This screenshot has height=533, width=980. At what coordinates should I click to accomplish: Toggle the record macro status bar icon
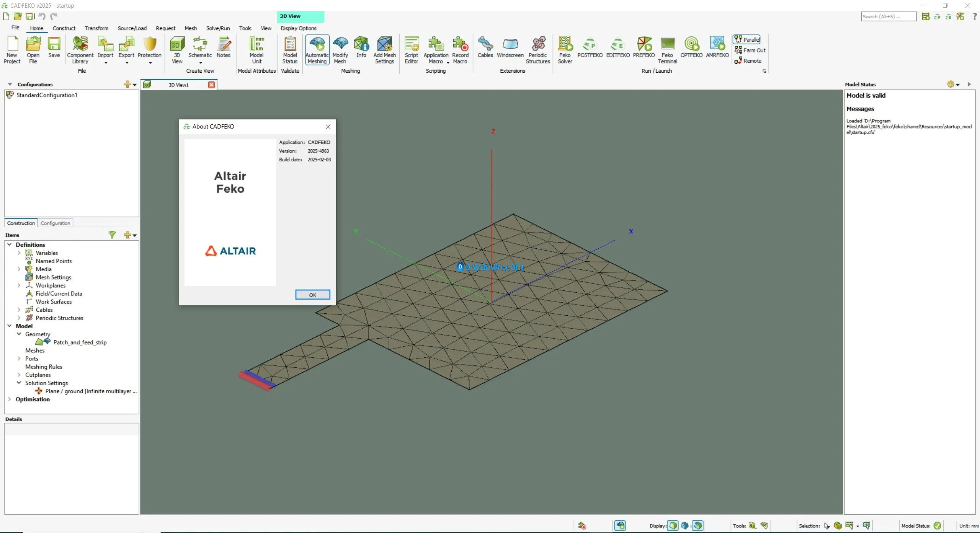(582, 525)
